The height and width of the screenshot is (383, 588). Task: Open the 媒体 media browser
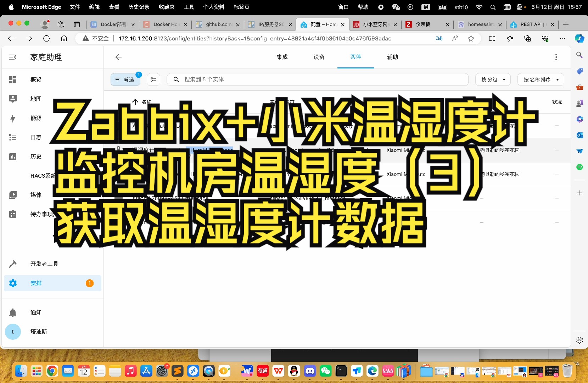point(52,195)
